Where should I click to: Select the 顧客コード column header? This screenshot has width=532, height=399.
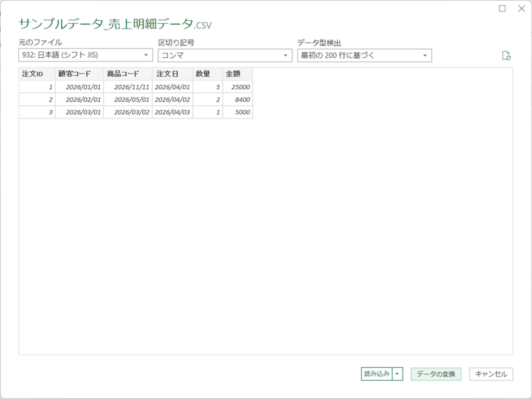79,74
